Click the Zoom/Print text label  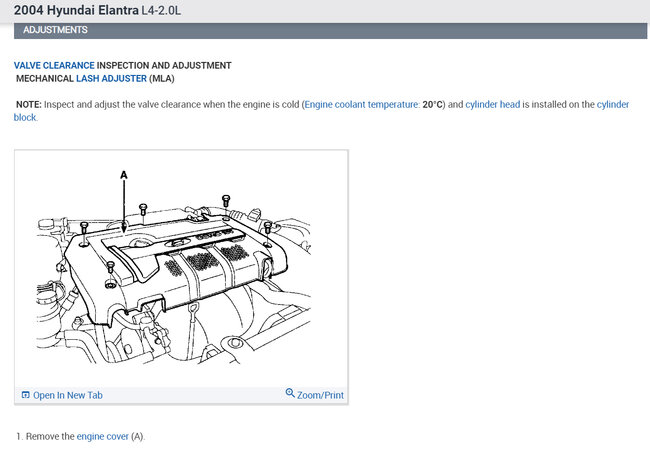tap(320, 395)
